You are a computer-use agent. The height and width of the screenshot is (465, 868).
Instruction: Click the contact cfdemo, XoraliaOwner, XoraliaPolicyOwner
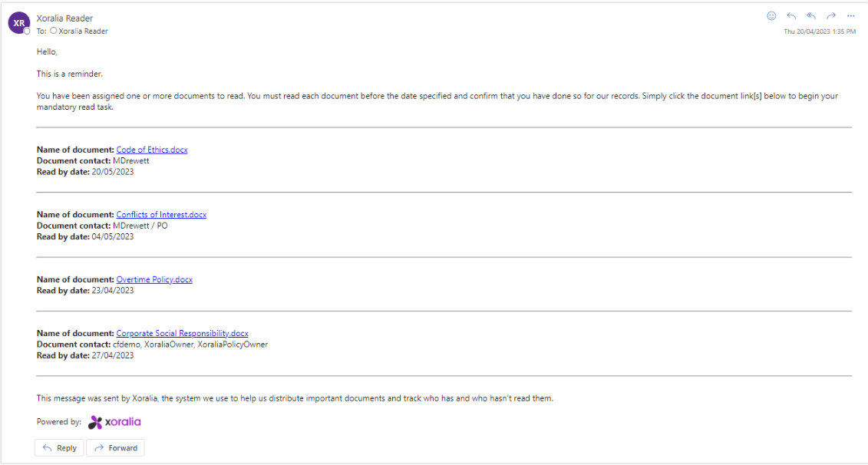190,345
